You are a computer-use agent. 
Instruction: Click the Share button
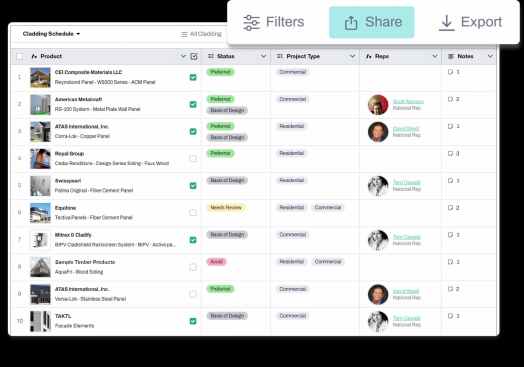click(372, 22)
